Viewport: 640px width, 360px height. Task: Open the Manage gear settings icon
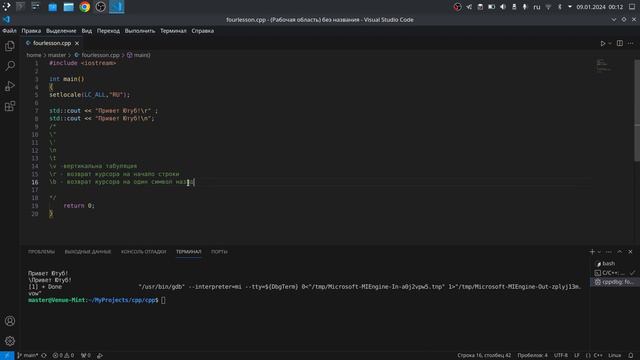pos(10,341)
